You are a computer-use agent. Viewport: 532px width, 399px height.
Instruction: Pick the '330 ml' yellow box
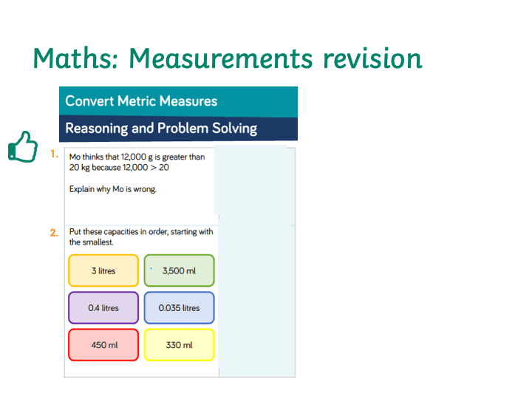179,345
